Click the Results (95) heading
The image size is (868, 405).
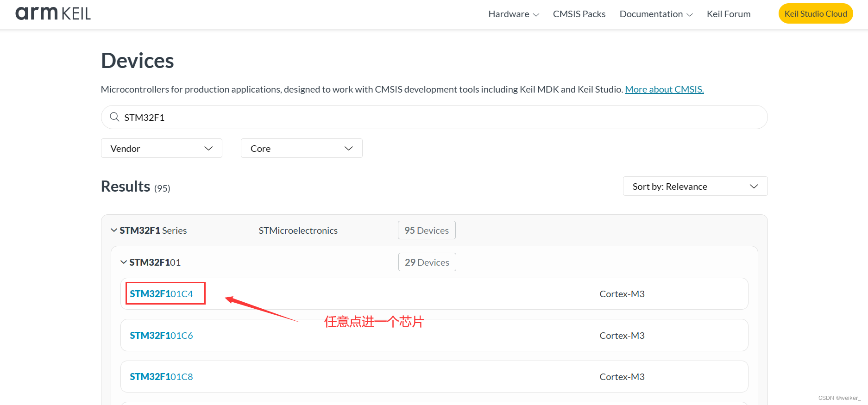136,186
